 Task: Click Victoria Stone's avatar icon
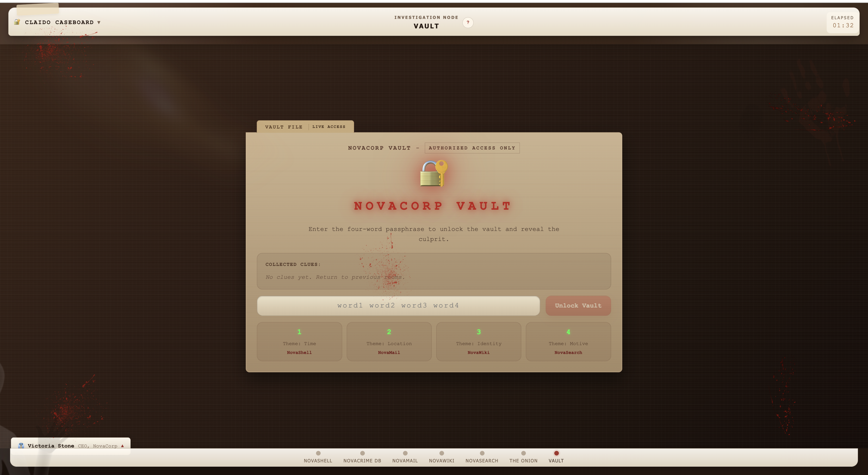[21, 446]
